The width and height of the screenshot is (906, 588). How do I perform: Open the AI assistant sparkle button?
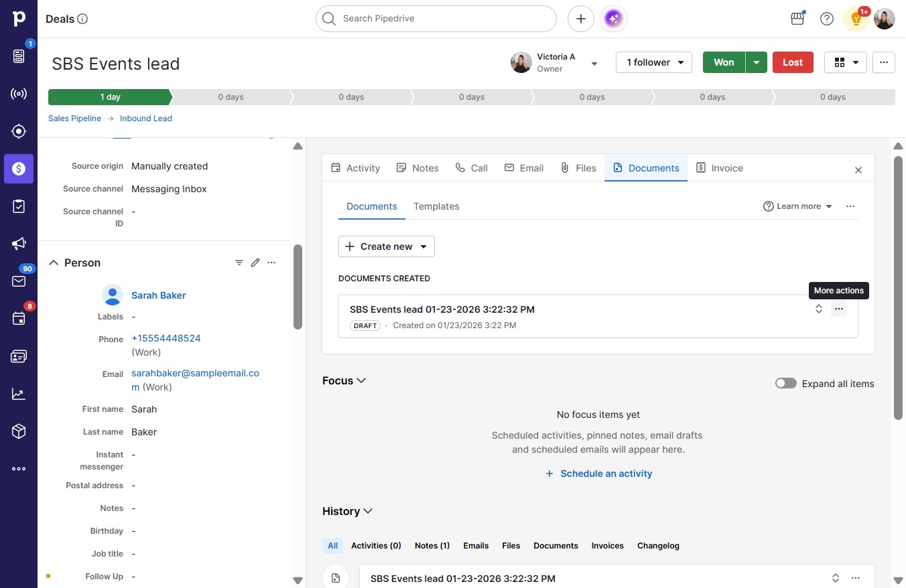tap(614, 19)
